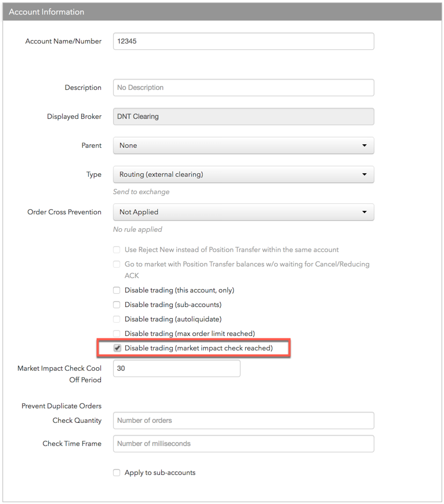The image size is (444, 504).
Task: Toggle the Disable trading (max order limit reached) checkbox
Action: click(117, 334)
